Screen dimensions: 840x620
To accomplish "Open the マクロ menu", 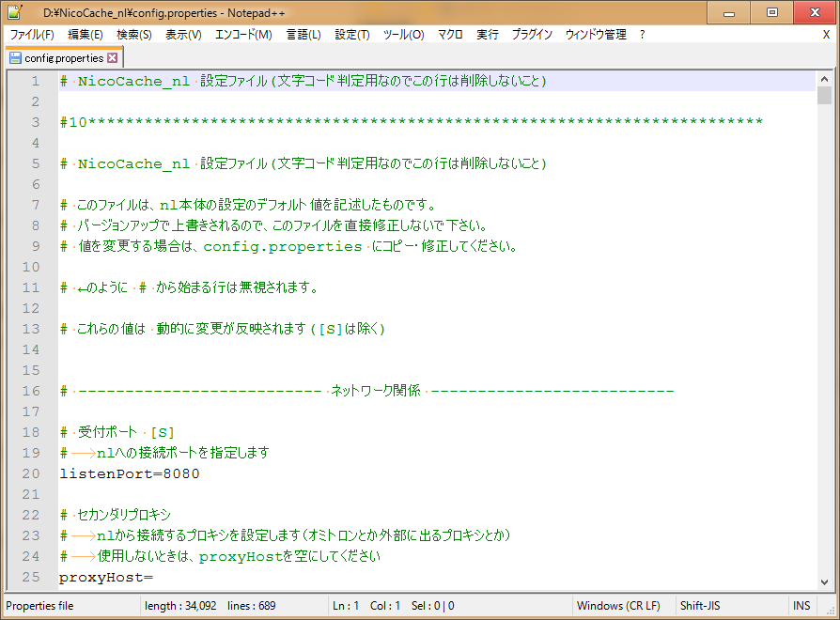I will (450, 35).
